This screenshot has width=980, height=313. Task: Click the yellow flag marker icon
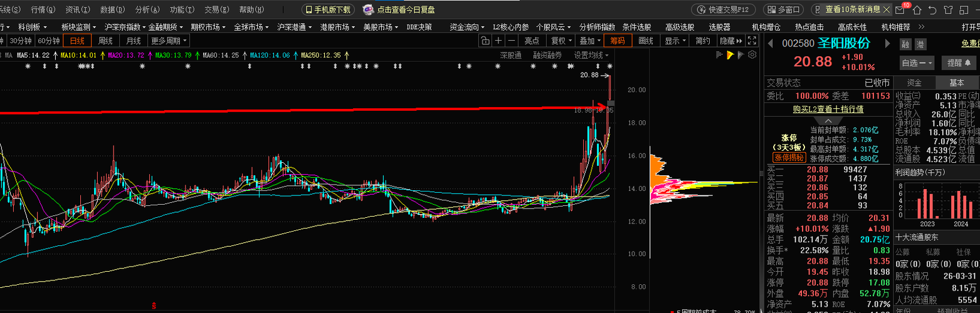[x=730, y=55]
